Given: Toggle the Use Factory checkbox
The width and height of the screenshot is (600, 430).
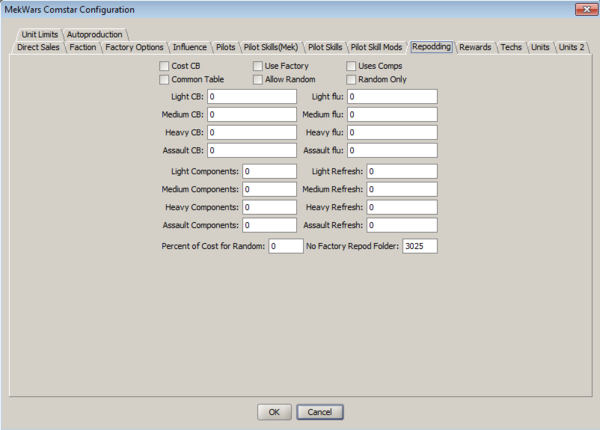Looking at the screenshot, I should (257, 66).
